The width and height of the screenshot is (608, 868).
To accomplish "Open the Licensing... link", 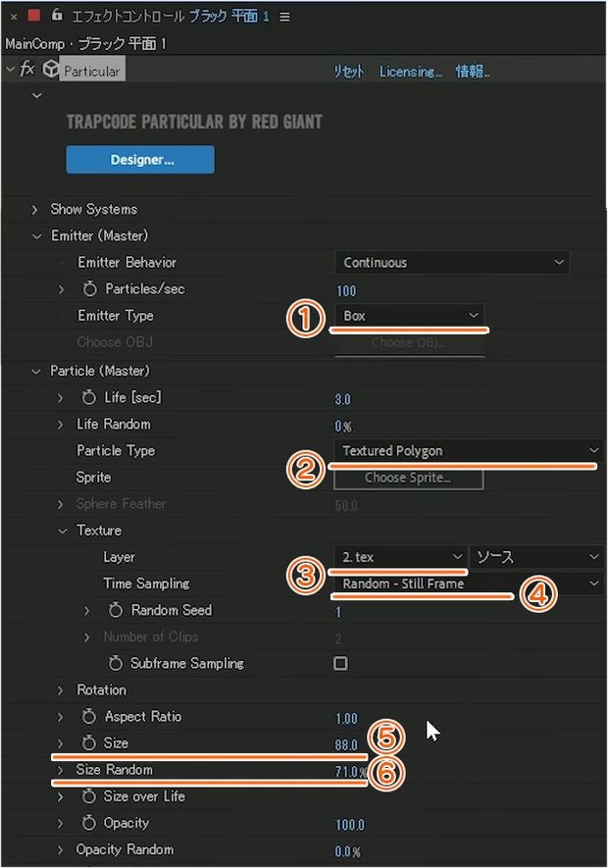I will click(x=410, y=72).
